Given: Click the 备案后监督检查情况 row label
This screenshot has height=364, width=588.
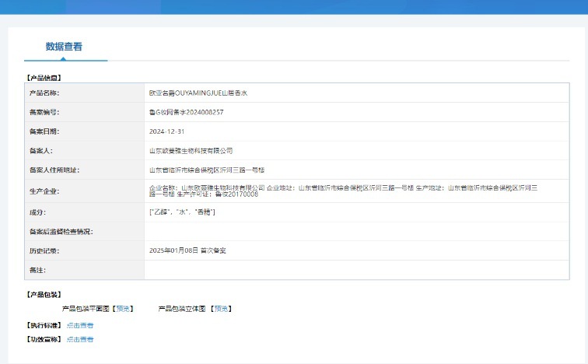Looking at the screenshot, I should (61, 232).
